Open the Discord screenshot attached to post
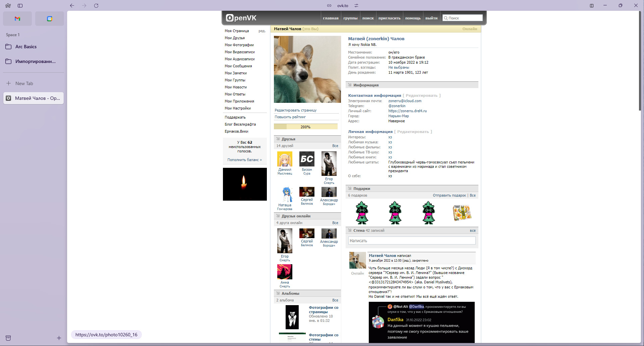 click(421, 322)
